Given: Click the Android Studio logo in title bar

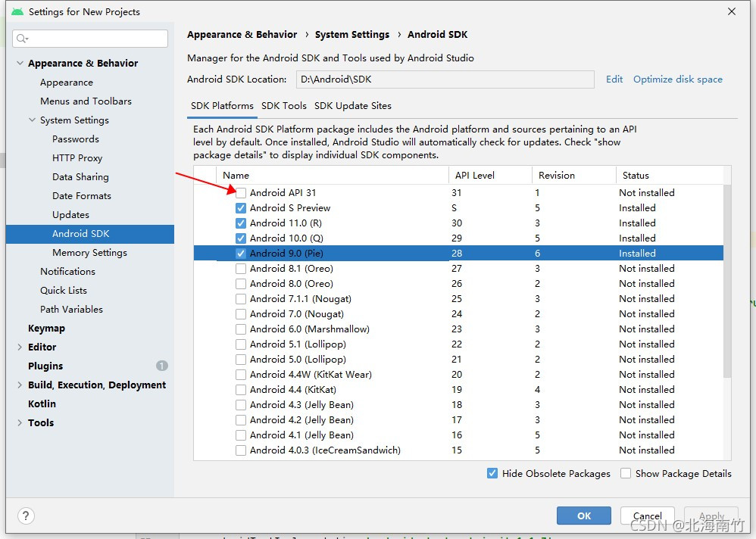Looking at the screenshot, I should pyautogui.click(x=17, y=11).
